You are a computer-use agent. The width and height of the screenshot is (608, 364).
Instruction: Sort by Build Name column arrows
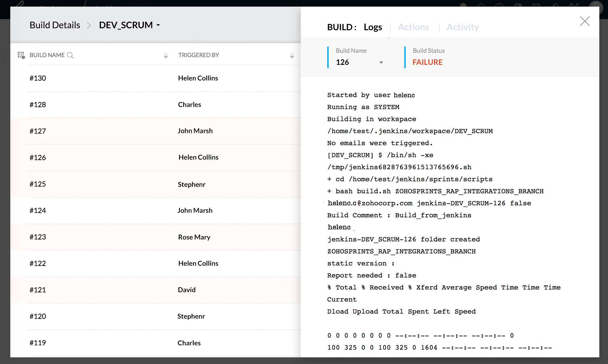[x=166, y=55]
